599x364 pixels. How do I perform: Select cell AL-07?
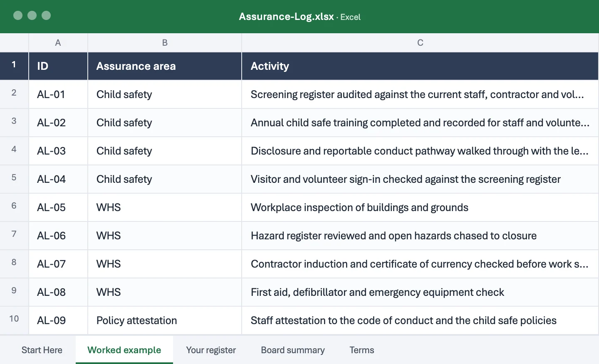58,264
